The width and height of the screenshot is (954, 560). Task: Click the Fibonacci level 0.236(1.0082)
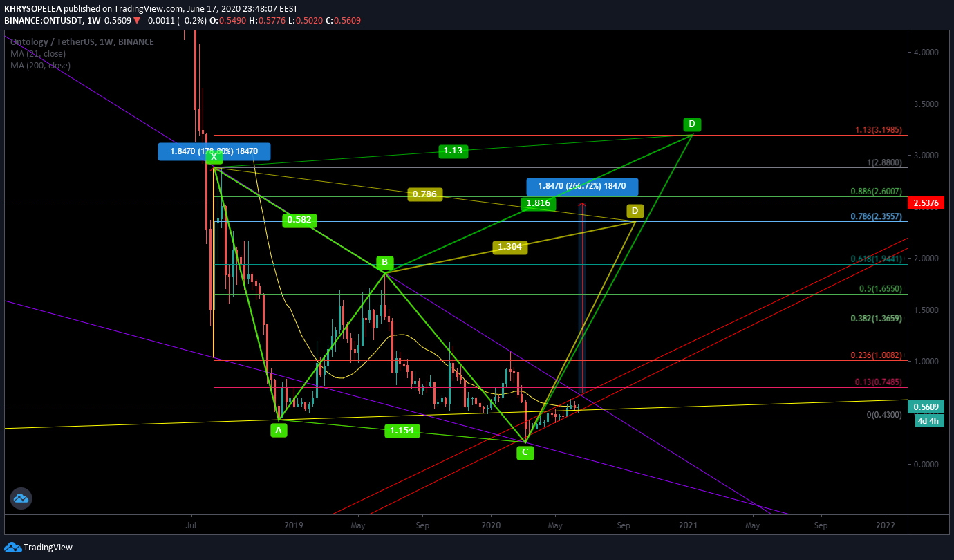pyautogui.click(x=875, y=355)
